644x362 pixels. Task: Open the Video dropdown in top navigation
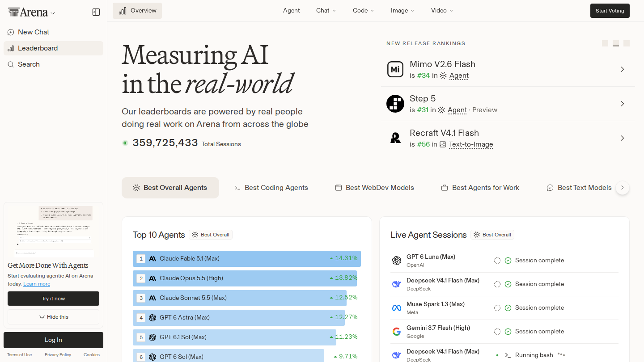point(442,11)
